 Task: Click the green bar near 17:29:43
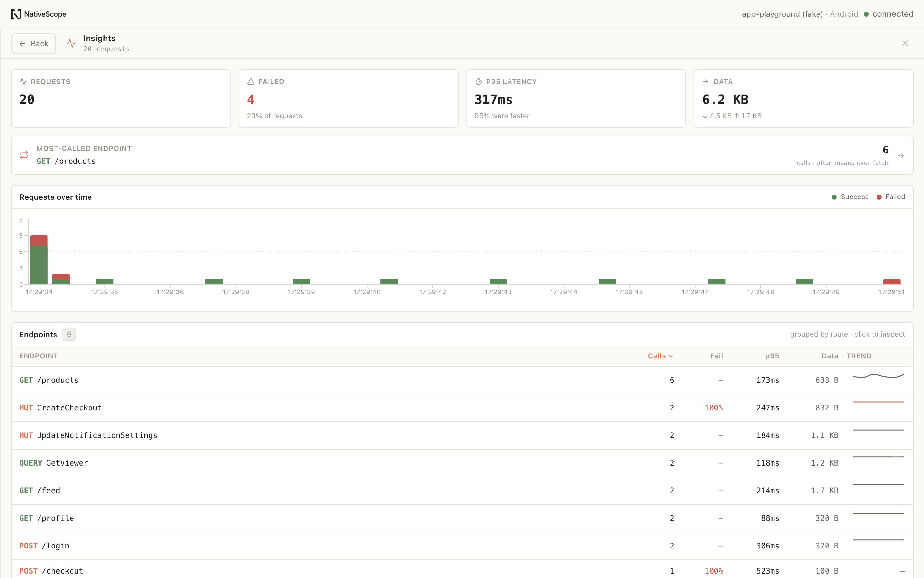pyautogui.click(x=498, y=282)
